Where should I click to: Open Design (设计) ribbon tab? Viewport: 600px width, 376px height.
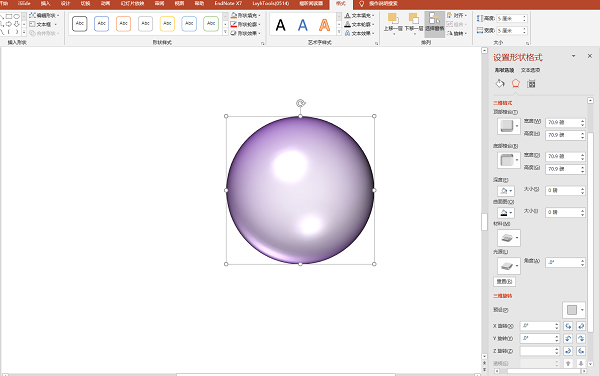[x=65, y=3]
